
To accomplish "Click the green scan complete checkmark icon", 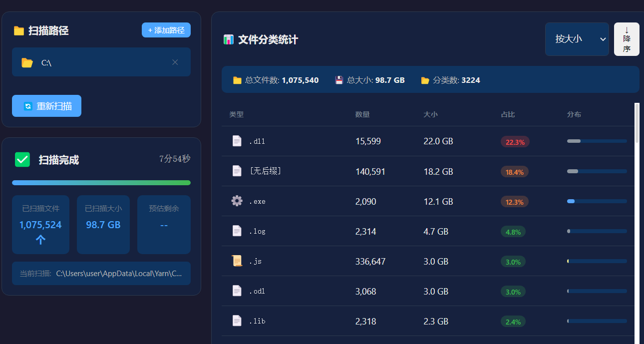I will coord(22,160).
